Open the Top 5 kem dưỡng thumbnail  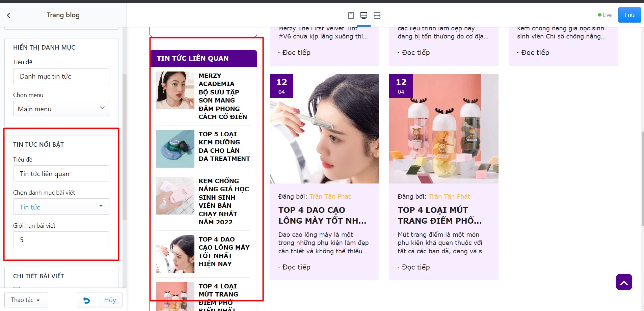pyautogui.click(x=175, y=149)
